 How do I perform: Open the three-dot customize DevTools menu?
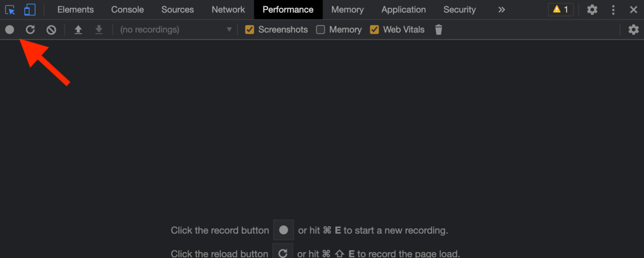tap(613, 10)
